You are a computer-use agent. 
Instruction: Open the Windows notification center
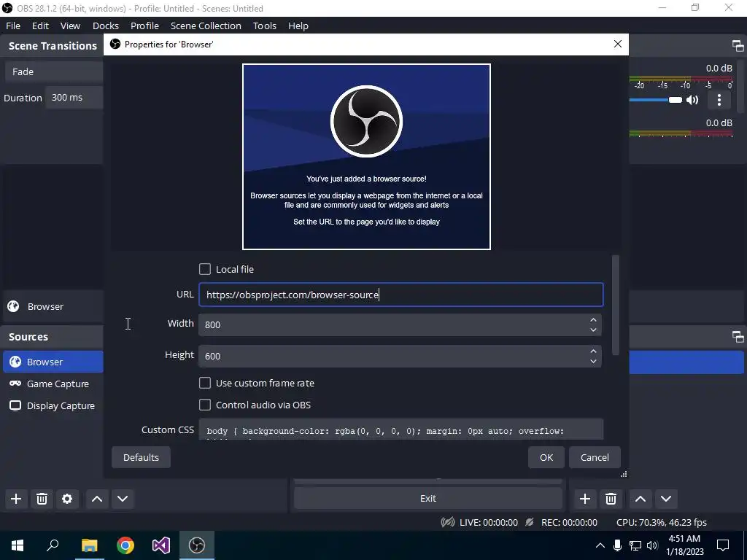[723, 545]
